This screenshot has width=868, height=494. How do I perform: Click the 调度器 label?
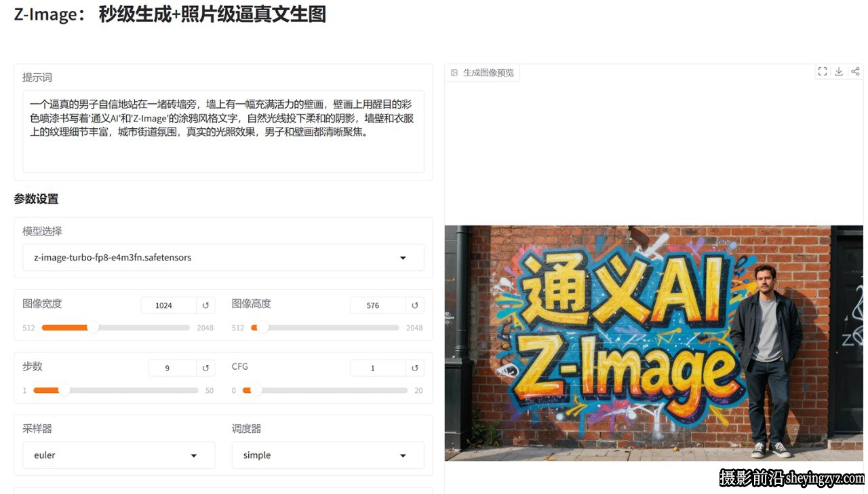(247, 429)
